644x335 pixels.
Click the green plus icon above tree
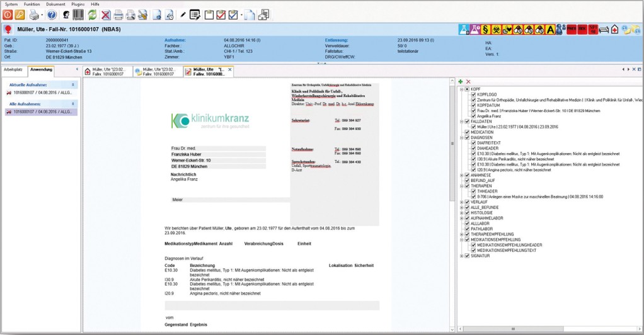tap(461, 82)
